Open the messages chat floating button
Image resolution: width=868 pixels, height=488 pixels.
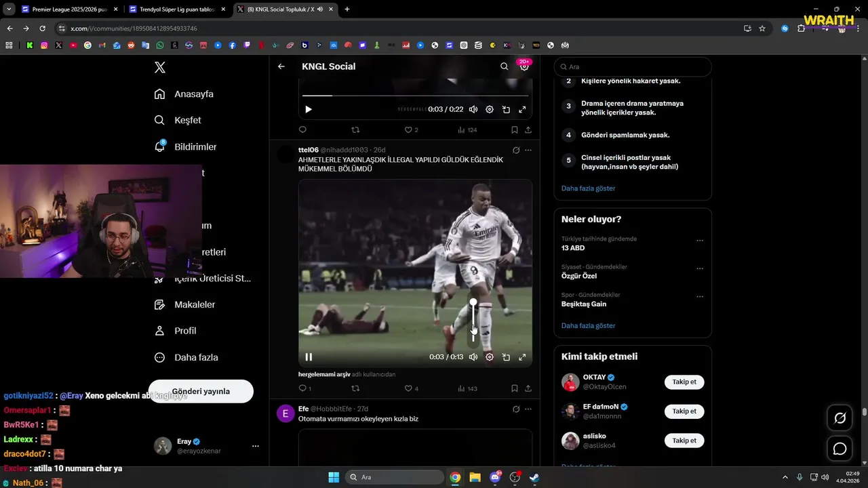click(840, 449)
